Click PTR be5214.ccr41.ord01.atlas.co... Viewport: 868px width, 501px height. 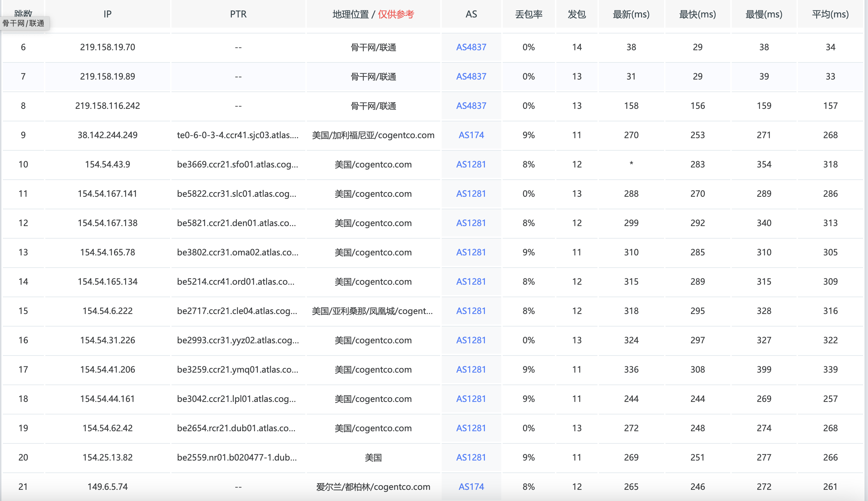click(236, 282)
